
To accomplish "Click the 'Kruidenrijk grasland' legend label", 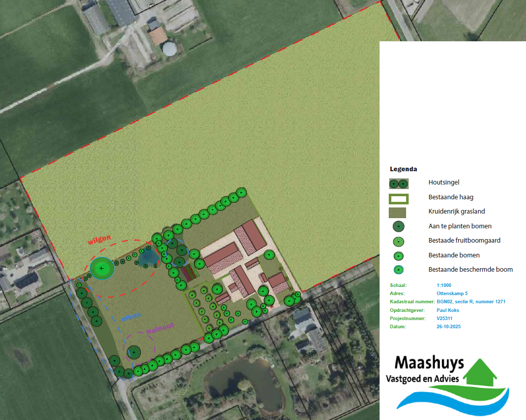I will [457, 212].
